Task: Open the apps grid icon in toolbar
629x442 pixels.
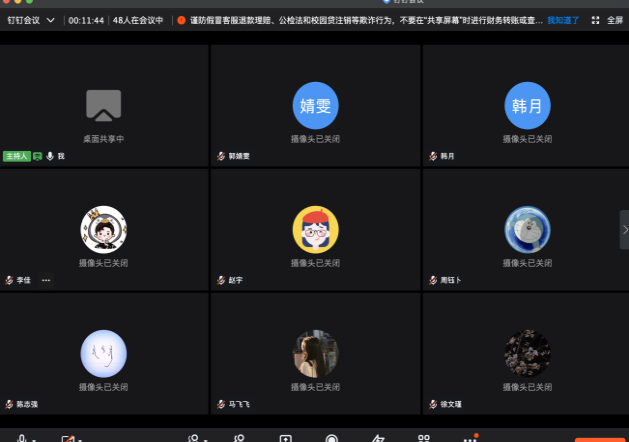Action: pos(423,438)
